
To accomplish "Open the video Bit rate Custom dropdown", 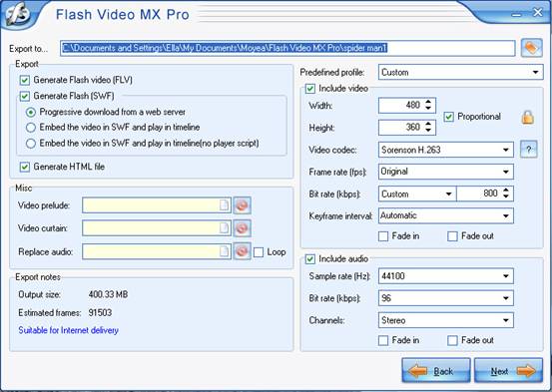I will pyautogui.click(x=417, y=194).
